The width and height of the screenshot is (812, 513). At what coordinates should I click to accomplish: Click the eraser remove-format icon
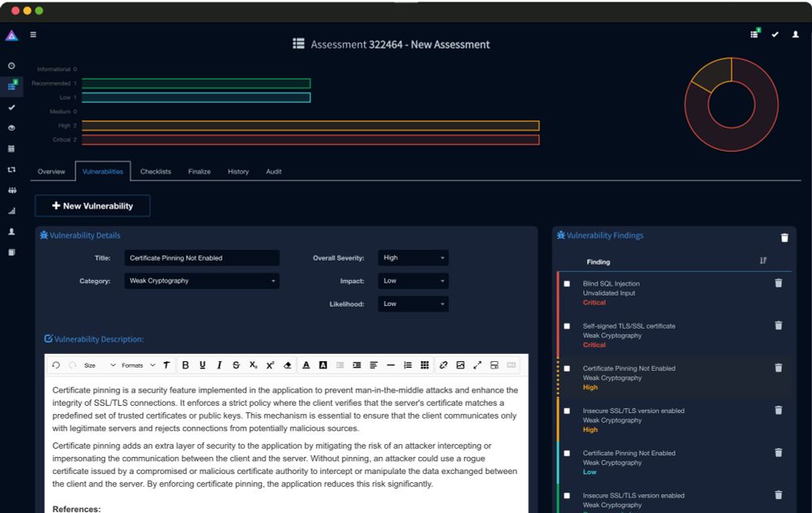coord(287,365)
